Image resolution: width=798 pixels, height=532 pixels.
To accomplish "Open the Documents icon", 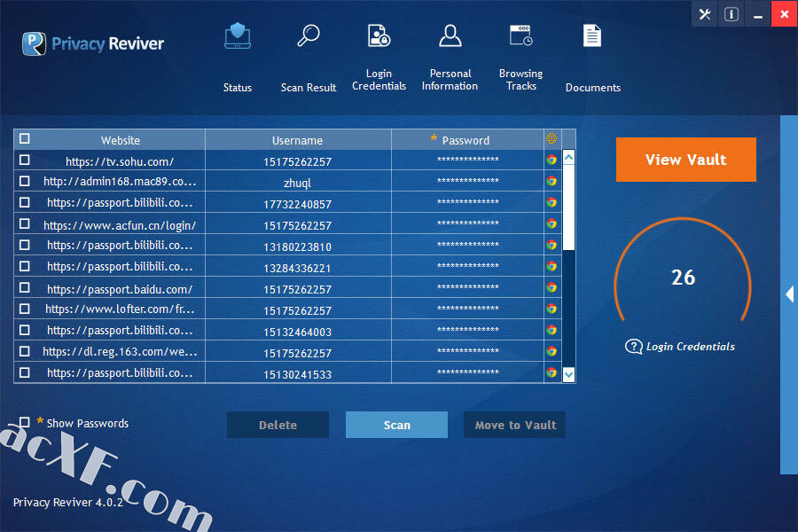I will [592, 36].
